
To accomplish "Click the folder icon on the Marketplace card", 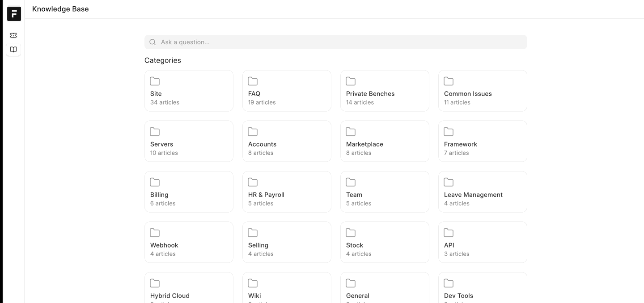I will pos(350,131).
